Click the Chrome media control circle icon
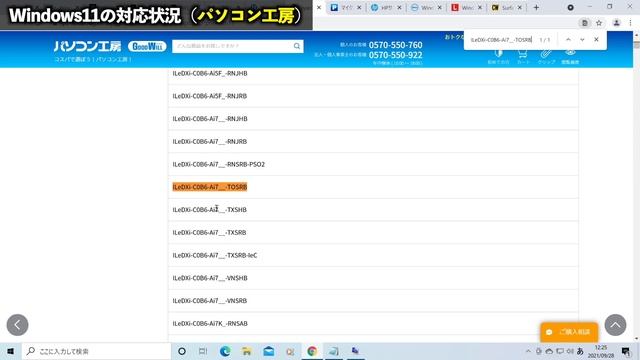 pos(571,7)
